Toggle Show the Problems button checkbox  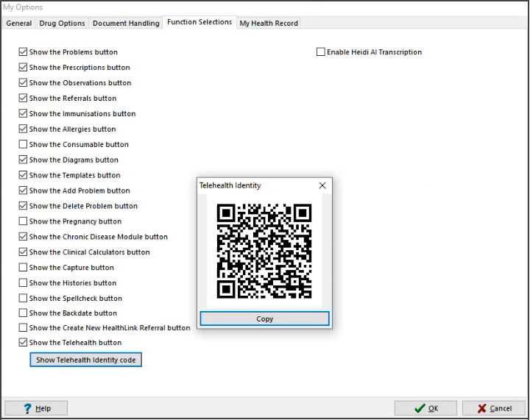(x=23, y=52)
